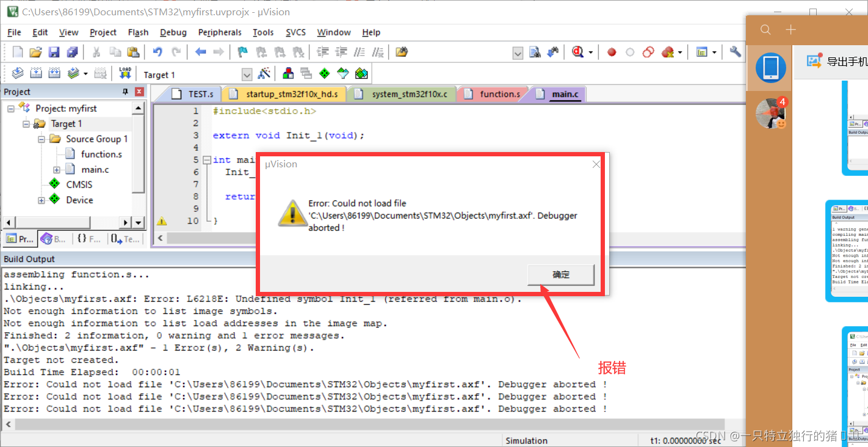Viewport: 868px width, 447px height.
Task: Open the find text combo box dropdown
Action: click(518, 53)
